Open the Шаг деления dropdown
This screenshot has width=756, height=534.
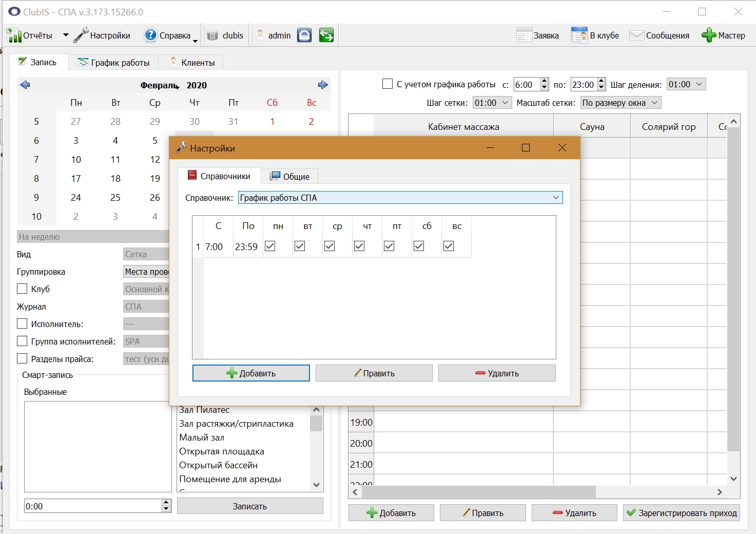(686, 84)
